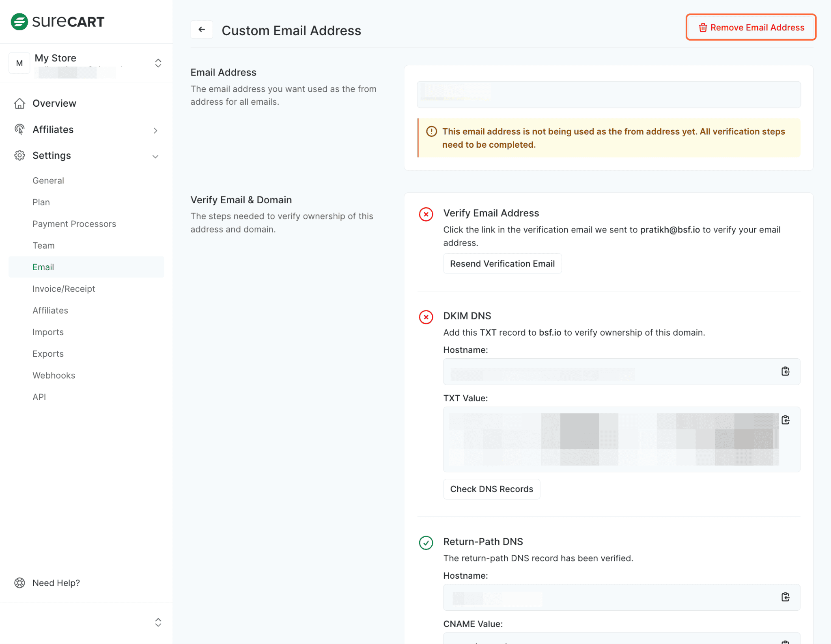The height and width of the screenshot is (644, 831).
Task: Click the collapse chevron at sidebar bottom
Action: coord(158,622)
